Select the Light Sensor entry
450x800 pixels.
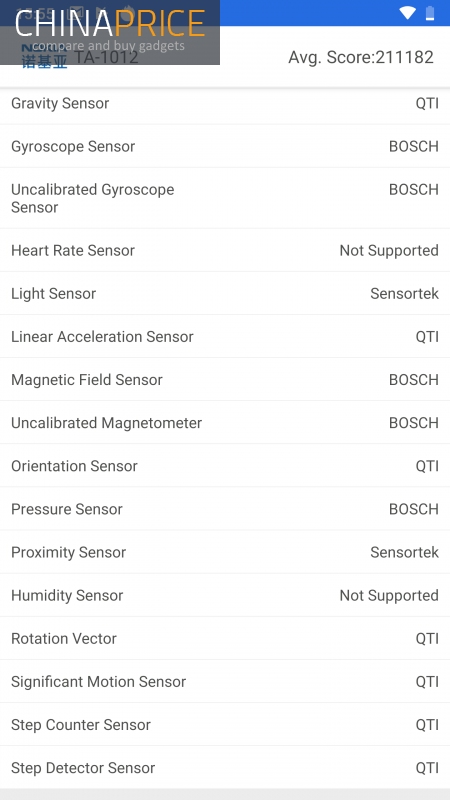(x=225, y=293)
